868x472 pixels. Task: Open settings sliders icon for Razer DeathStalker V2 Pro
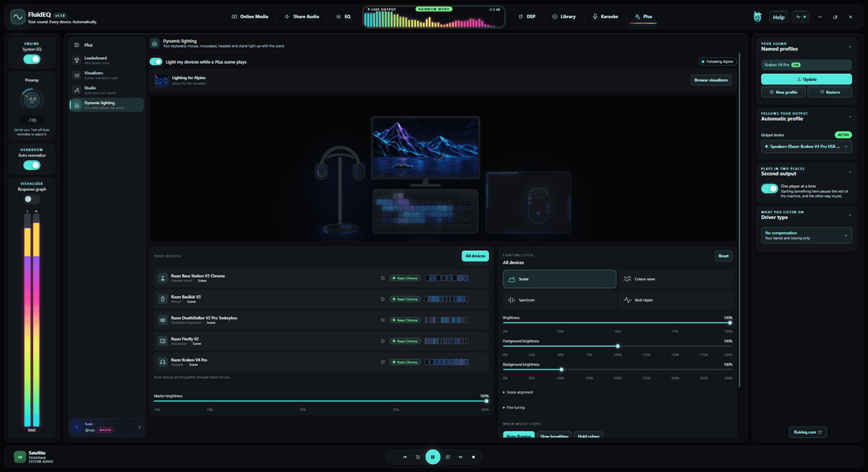[383, 319]
